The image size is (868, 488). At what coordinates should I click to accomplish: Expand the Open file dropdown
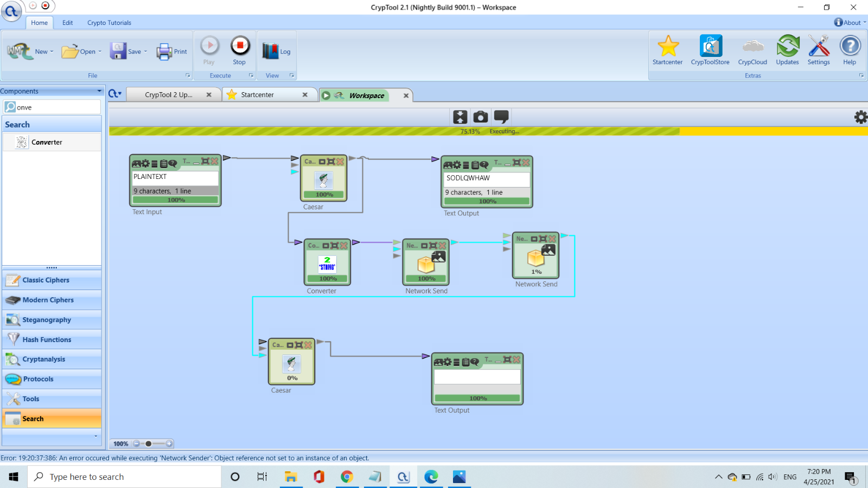[x=100, y=52]
